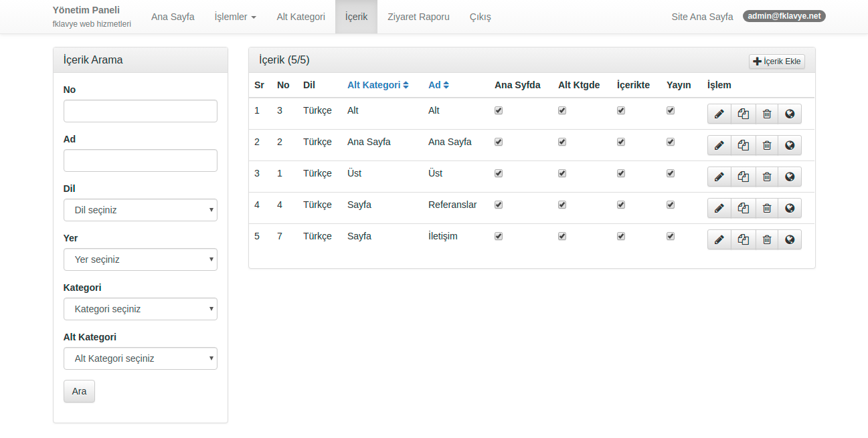Click the globe icon for Alt row

coord(790,114)
